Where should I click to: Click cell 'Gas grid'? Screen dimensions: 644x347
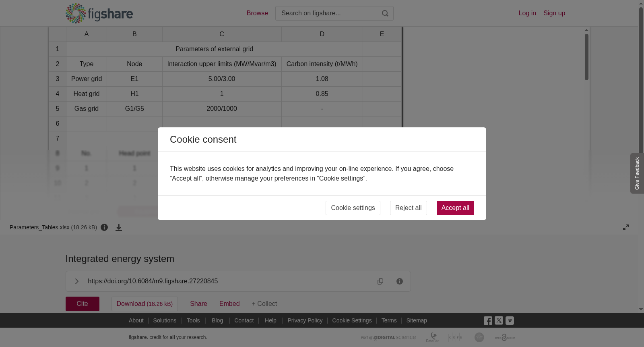[87, 109]
